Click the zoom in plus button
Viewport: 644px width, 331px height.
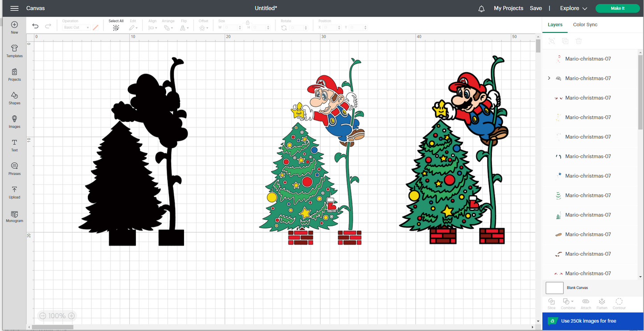pyautogui.click(x=71, y=316)
